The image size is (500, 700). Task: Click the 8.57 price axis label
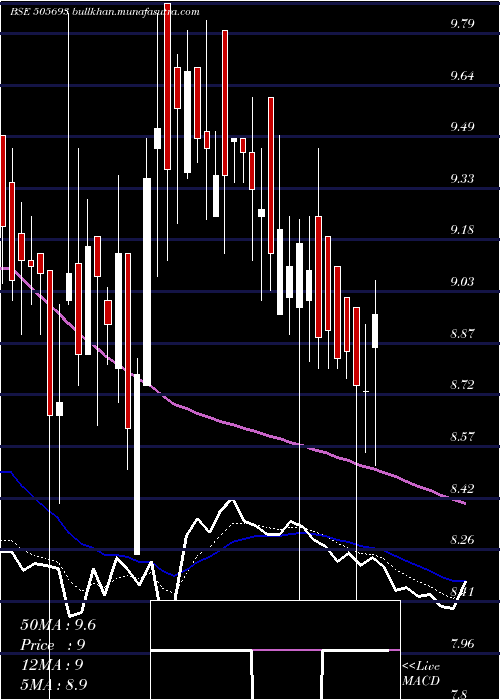point(462,437)
